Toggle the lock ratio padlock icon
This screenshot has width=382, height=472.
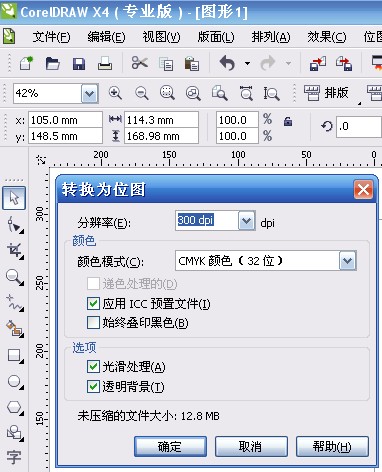click(288, 121)
